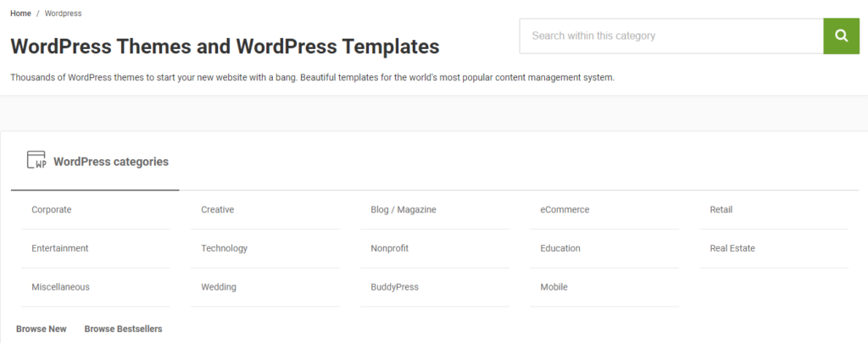Viewport: 868px width, 343px height.
Task: Select the Technology category
Action: [224, 248]
